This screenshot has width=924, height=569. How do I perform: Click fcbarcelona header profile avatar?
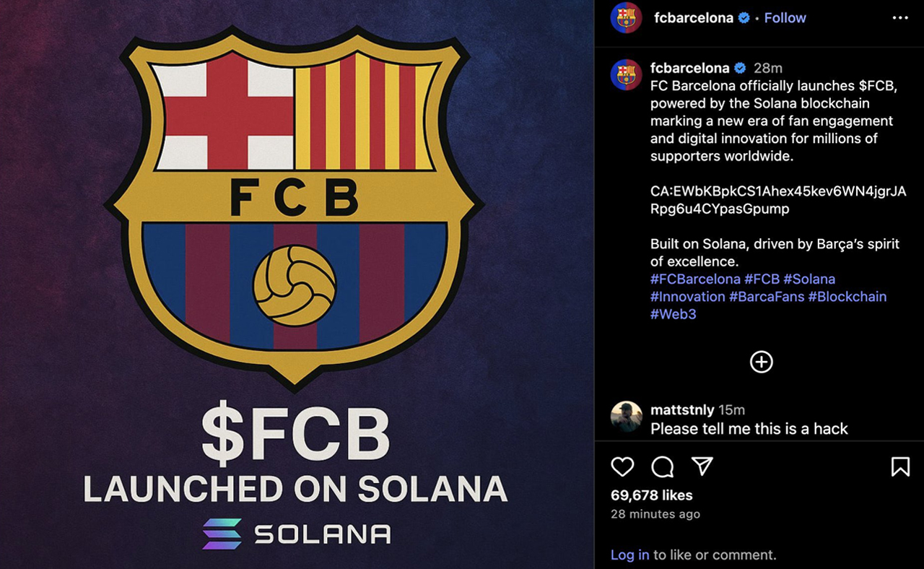(626, 18)
